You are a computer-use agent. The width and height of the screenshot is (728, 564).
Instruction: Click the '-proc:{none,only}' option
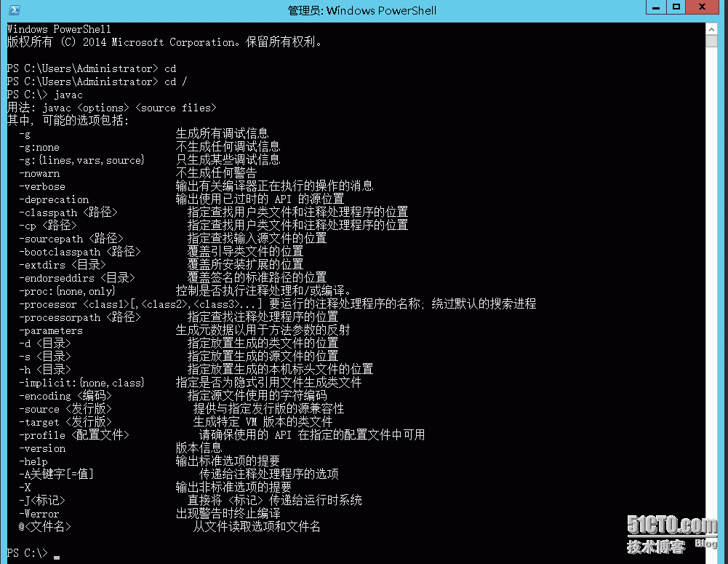68,291
